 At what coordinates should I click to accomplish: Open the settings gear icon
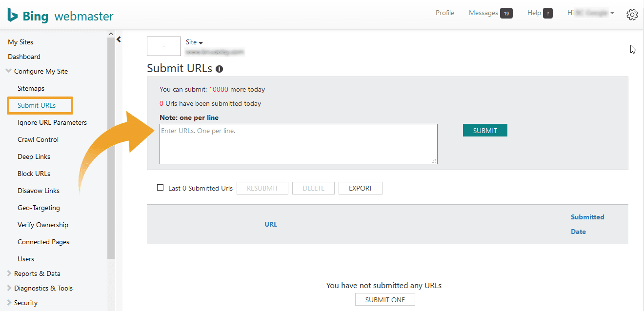pyautogui.click(x=632, y=15)
